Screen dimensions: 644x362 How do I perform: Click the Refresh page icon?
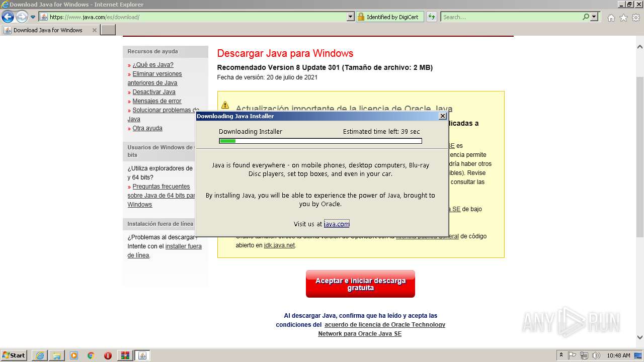pos(432,17)
